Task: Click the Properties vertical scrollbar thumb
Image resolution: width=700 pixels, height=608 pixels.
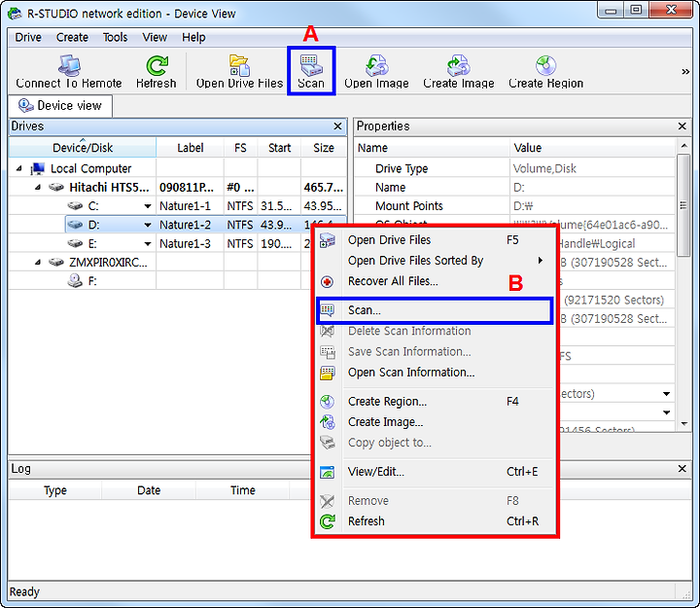Action: point(683,205)
